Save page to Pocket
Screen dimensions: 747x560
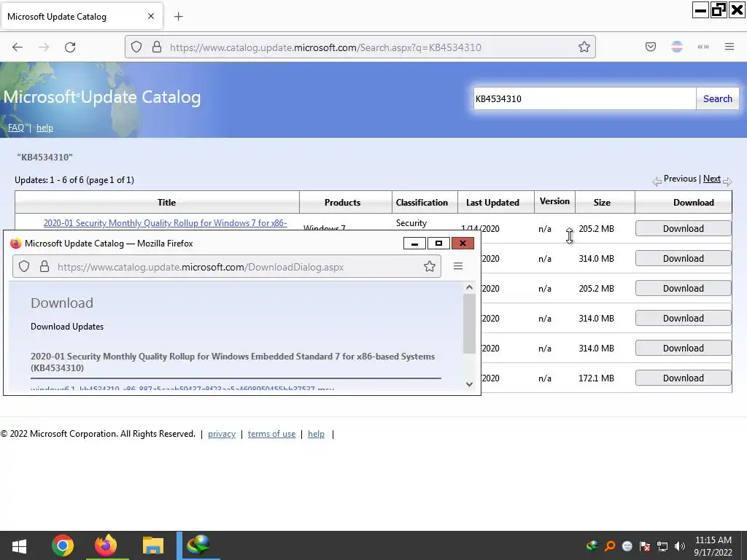point(651,47)
